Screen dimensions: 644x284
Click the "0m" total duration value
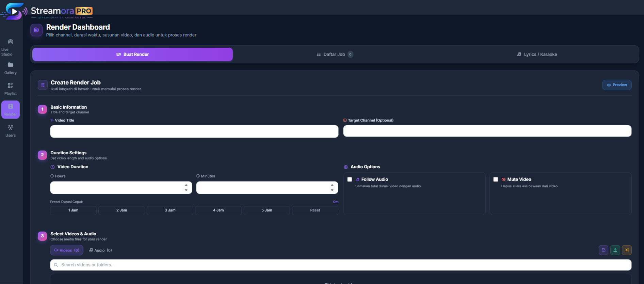(336, 202)
